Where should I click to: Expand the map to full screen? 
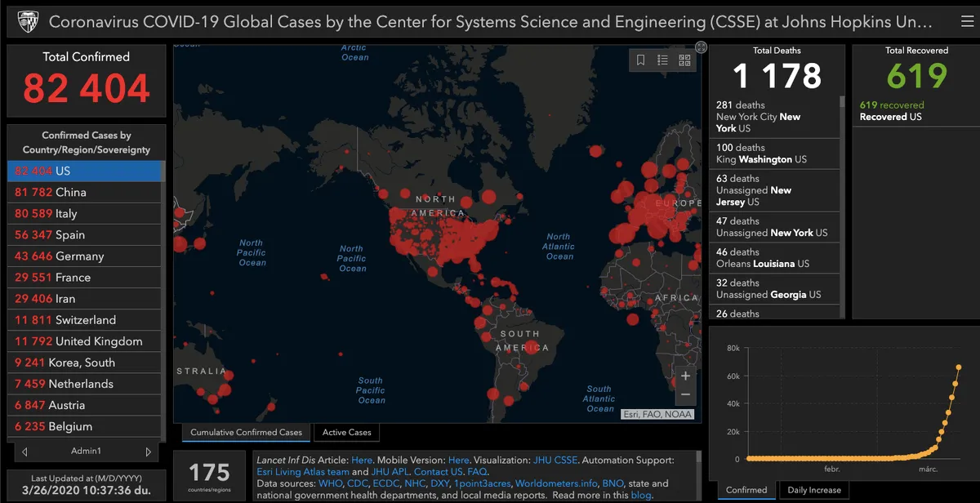(x=701, y=47)
